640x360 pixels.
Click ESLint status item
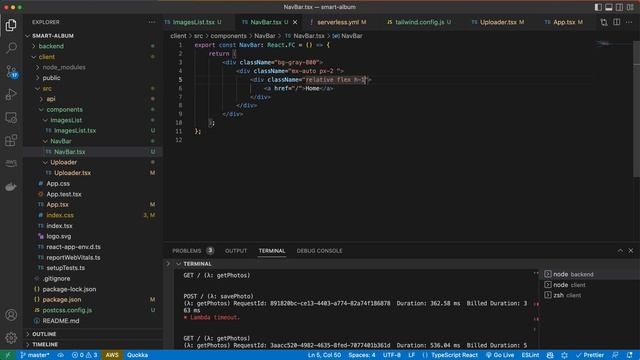click(530, 355)
